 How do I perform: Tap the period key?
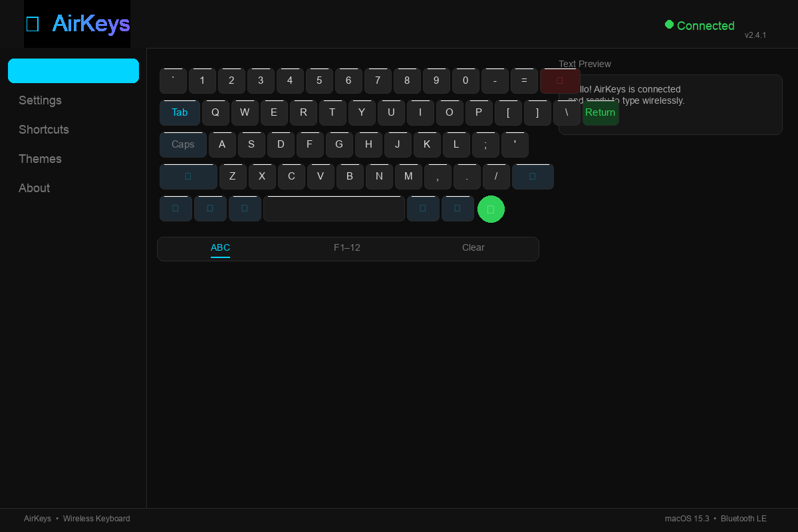(467, 176)
